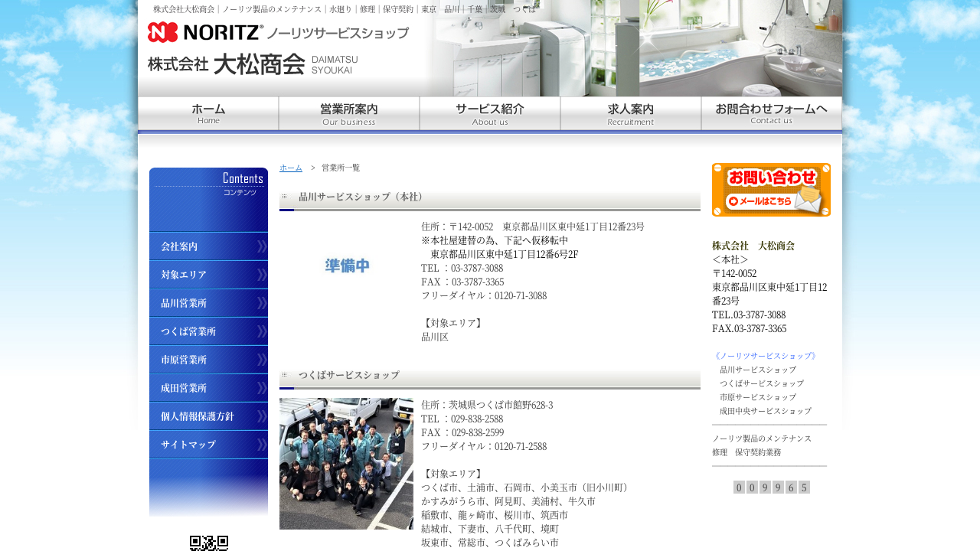This screenshot has width=980, height=551.
Task: Click the Tsukuba staff group photo
Action: point(346,464)
